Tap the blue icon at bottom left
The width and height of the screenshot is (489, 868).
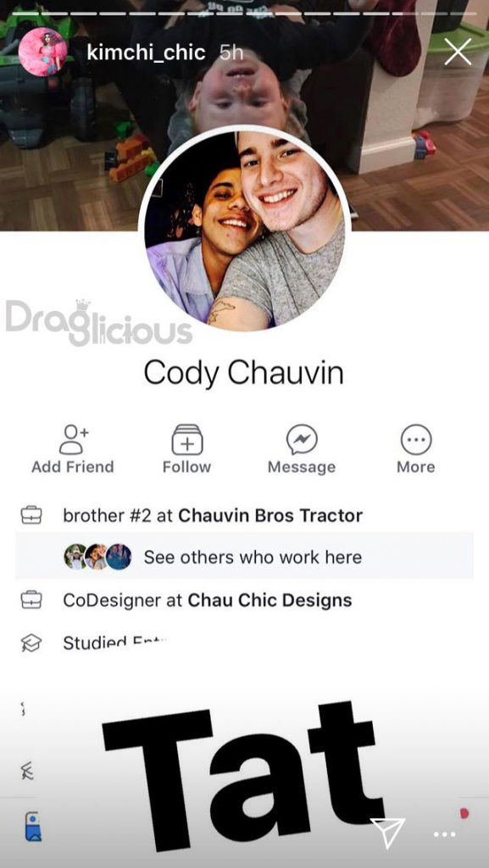click(33, 826)
